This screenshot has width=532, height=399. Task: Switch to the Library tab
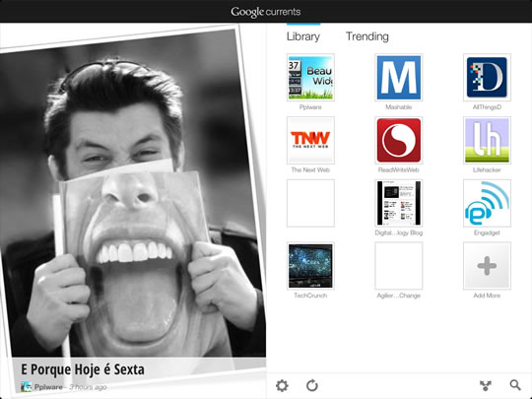pos(303,36)
